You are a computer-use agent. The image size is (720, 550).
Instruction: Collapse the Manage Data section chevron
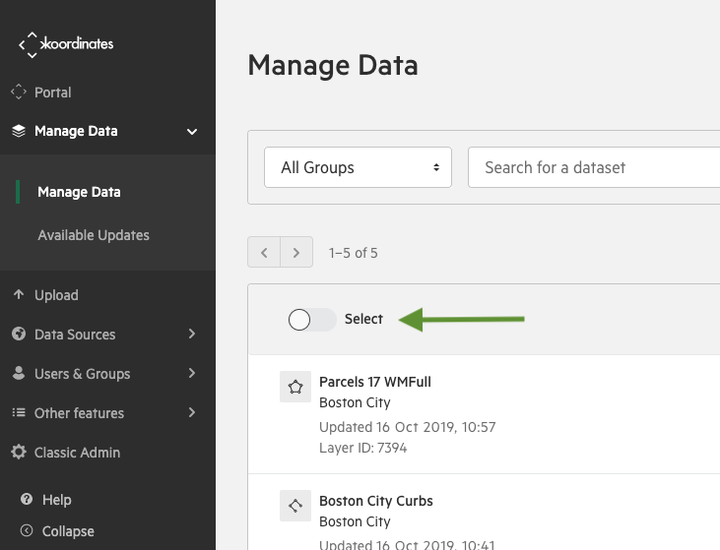point(192,132)
